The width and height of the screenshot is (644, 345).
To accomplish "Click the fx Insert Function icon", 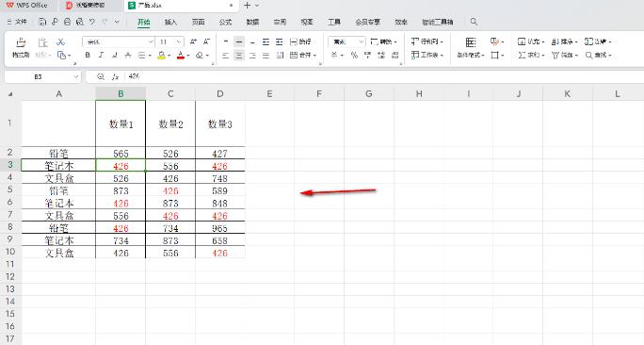I will [116, 76].
